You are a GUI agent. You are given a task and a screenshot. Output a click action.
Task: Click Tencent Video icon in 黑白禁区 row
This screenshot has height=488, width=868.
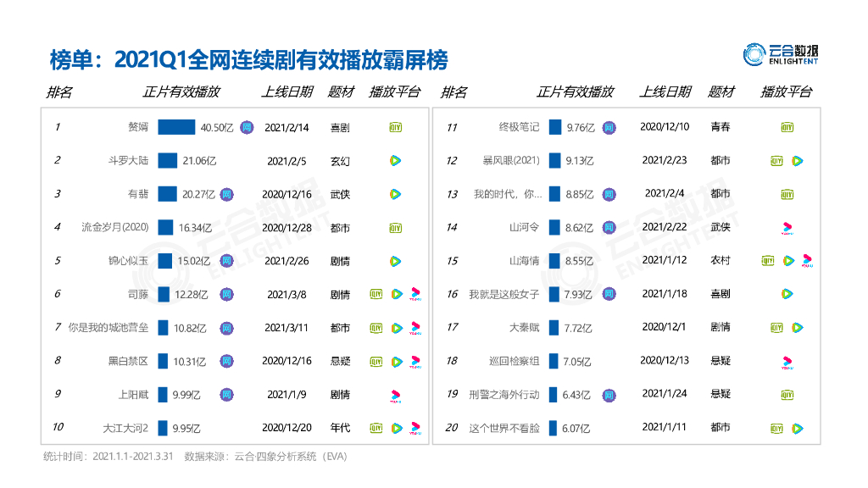(397, 362)
